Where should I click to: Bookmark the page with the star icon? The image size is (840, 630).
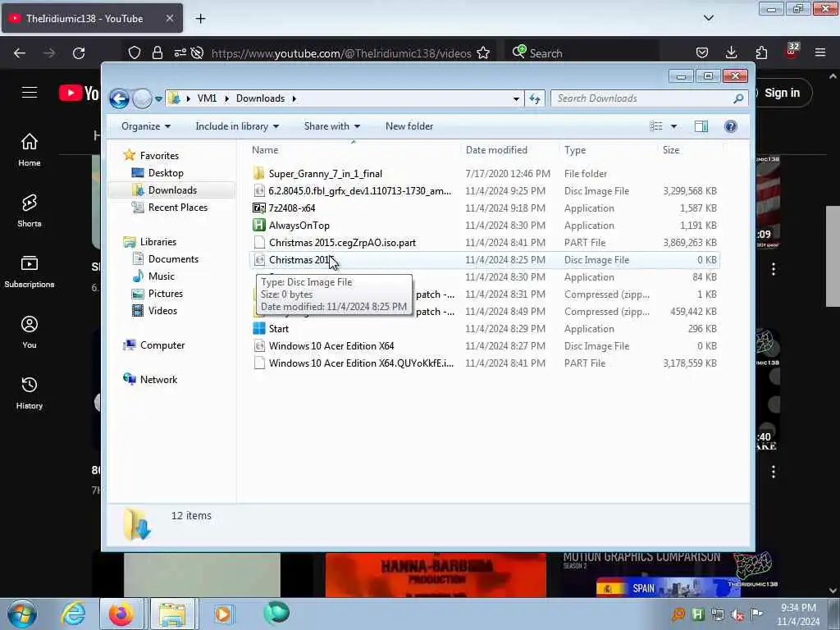coord(483,53)
